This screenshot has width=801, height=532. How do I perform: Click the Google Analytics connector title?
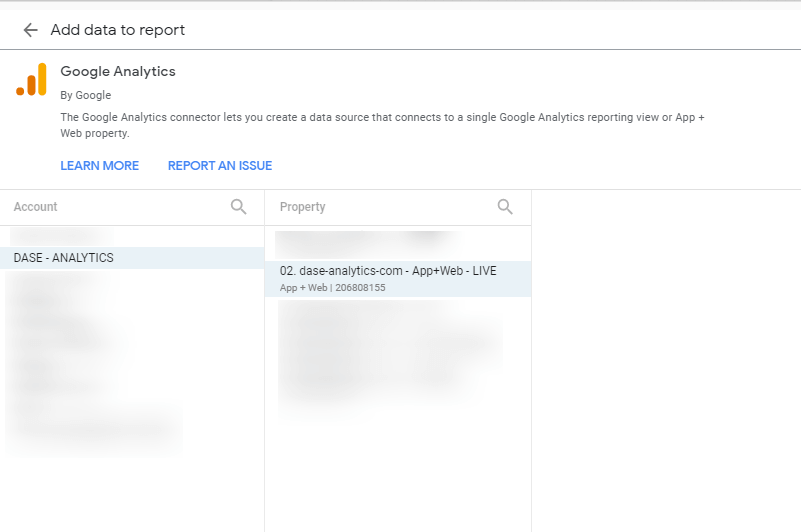click(118, 72)
